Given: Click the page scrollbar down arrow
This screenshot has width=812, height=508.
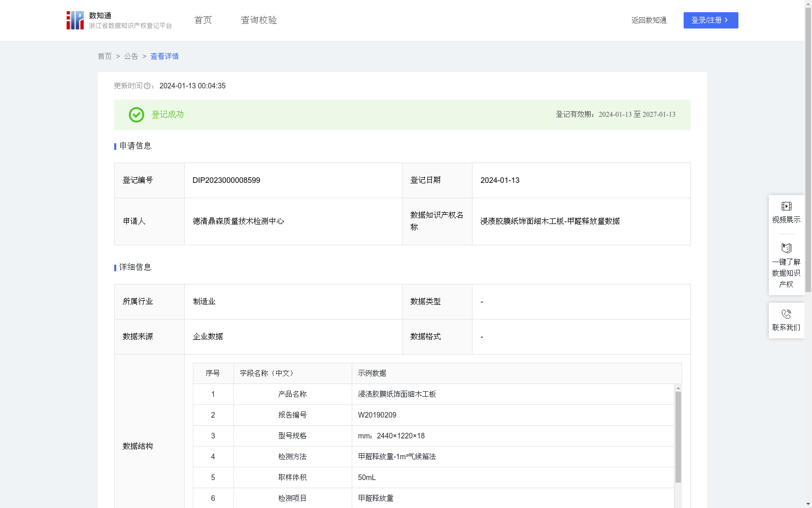Looking at the screenshot, I should pyautogui.click(x=808, y=504).
